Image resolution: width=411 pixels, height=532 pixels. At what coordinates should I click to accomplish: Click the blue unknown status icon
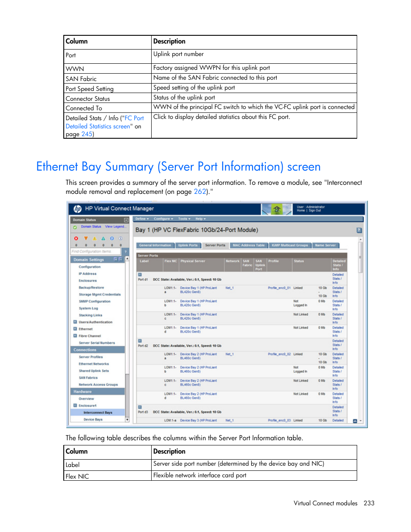click(x=112, y=238)
